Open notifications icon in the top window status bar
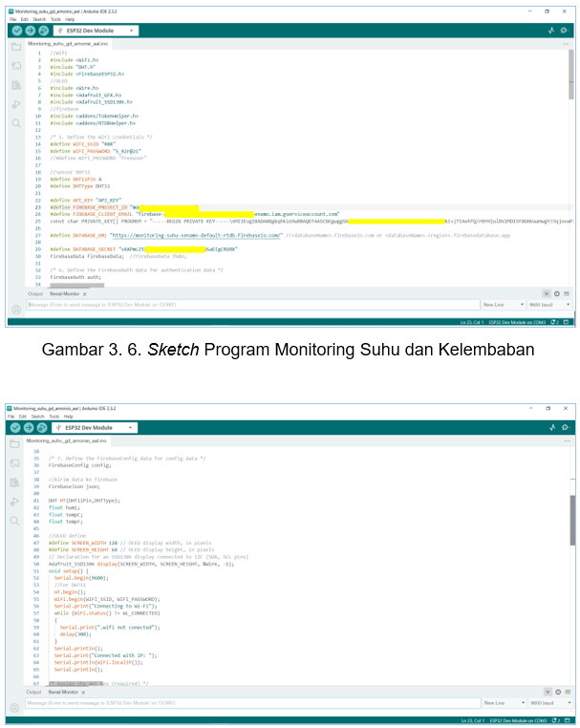The height and width of the screenshot is (728, 580). click(554, 322)
